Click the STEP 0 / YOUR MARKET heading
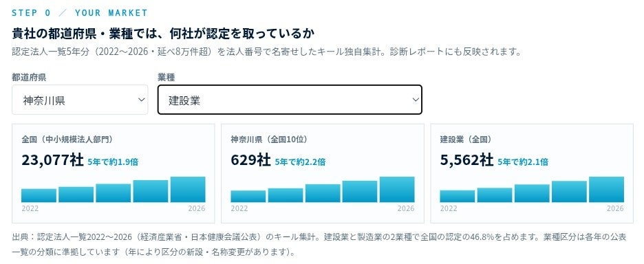The image size is (644, 264). point(80,13)
